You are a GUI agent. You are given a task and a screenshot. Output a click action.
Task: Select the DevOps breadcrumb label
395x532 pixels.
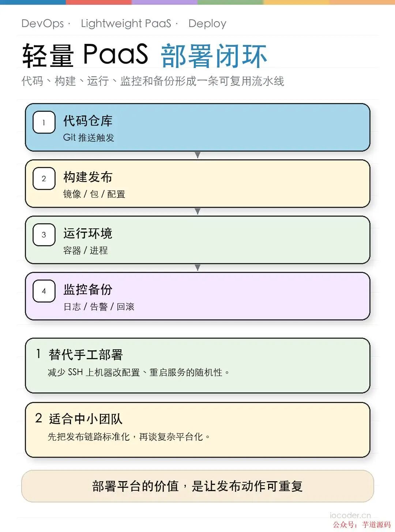pos(43,24)
